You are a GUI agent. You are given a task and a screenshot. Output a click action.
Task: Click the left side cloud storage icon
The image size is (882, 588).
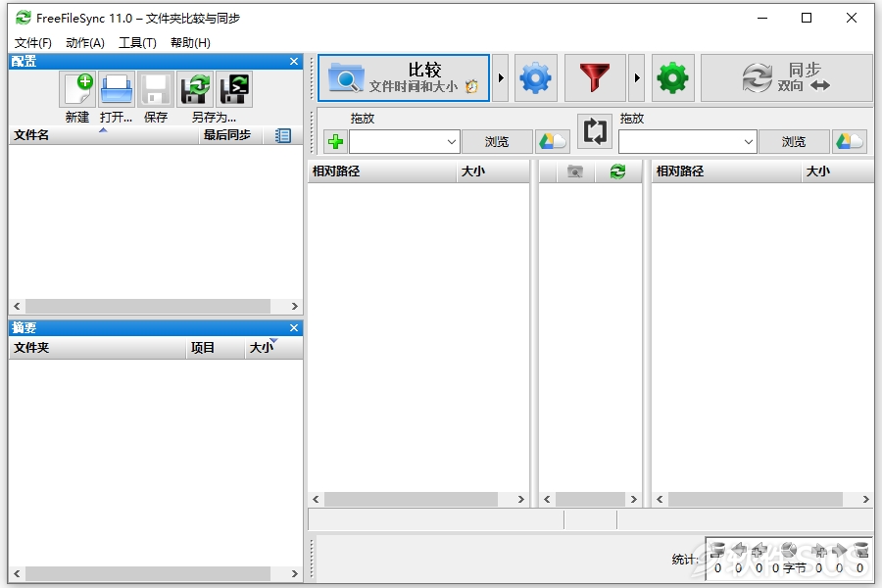click(x=553, y=141)
